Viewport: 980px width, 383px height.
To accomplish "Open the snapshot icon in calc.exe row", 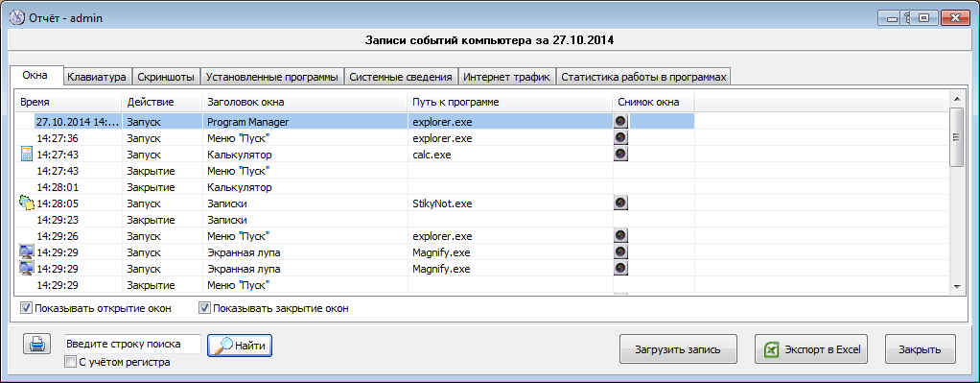I will pyautogui.click(x=620, y=154).
